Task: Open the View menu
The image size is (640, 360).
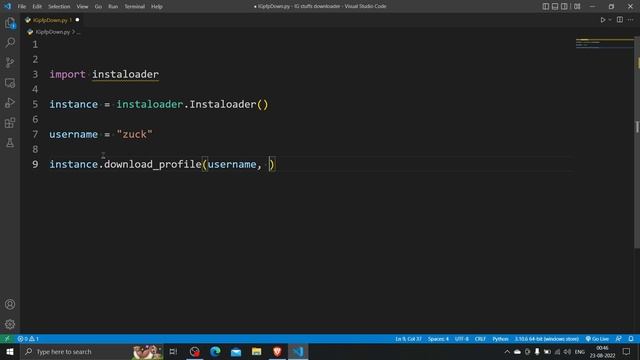Action: [82, 7]
